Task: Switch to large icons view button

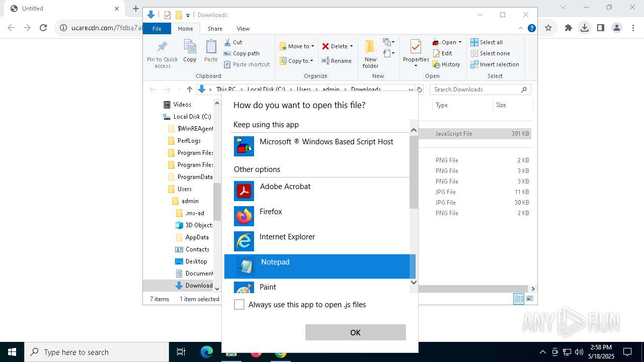Action: pos(529,299)
